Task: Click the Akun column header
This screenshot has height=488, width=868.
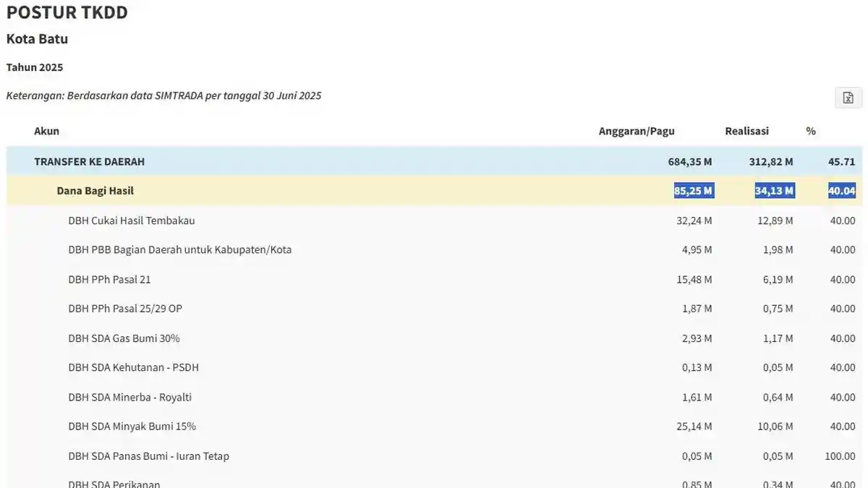Action: click(x=47, y=131)
